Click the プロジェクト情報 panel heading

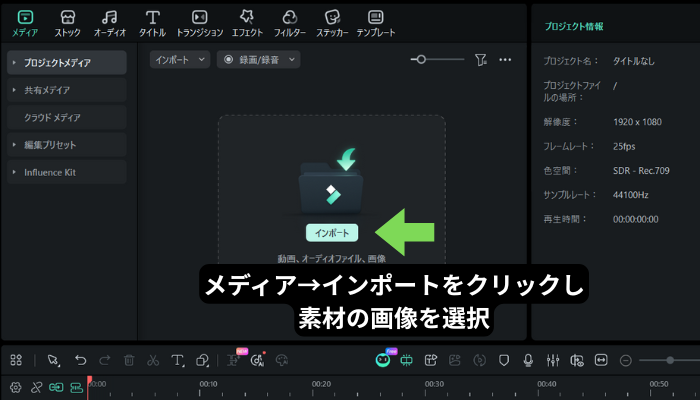pos(574,26)
